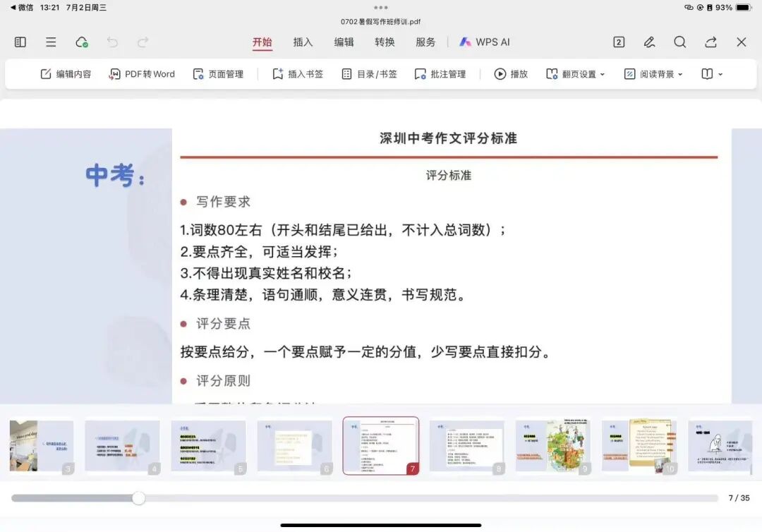Screen dimensions: 762x532
Task: Toggle the sidebar panel view
Action: [20, 42]
